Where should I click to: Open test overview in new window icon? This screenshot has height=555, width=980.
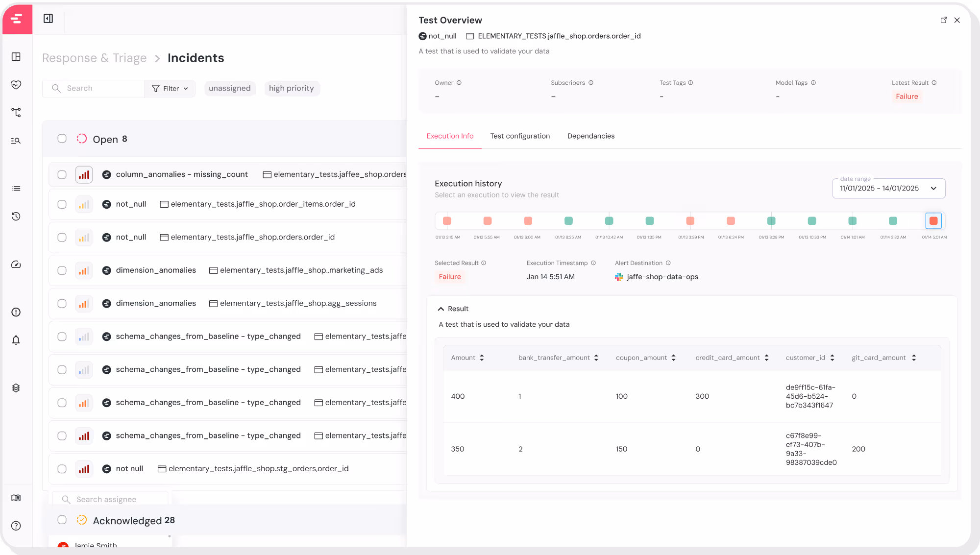943,20
